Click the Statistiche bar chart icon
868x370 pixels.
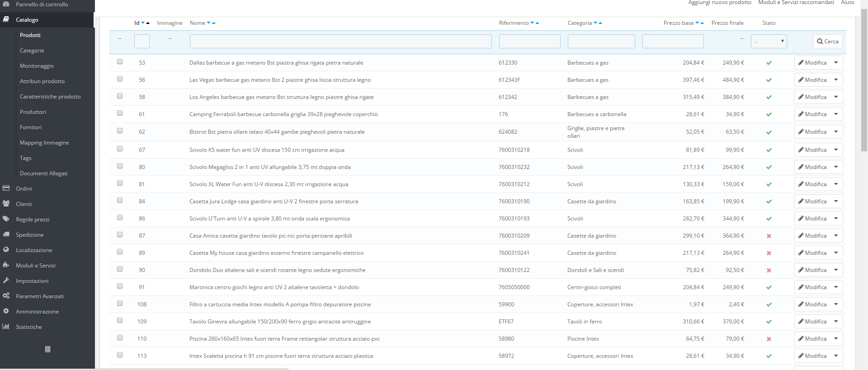(x=6, y=327)
